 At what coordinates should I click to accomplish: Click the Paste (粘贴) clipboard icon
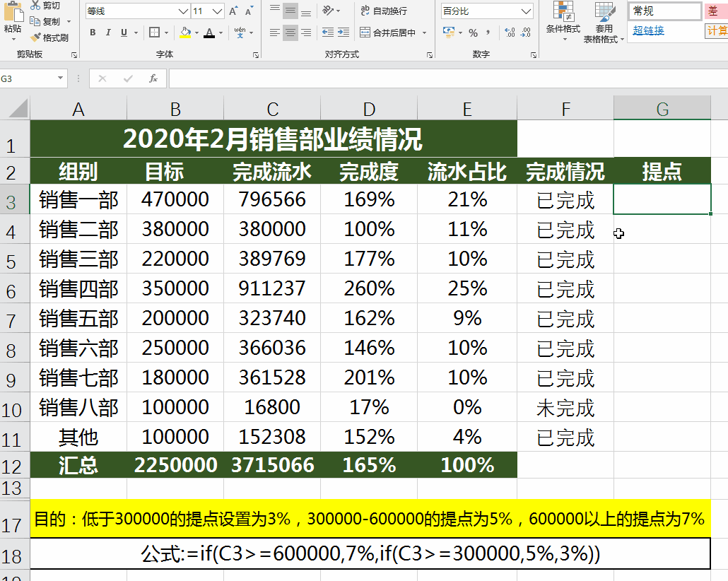click(13, 13)
